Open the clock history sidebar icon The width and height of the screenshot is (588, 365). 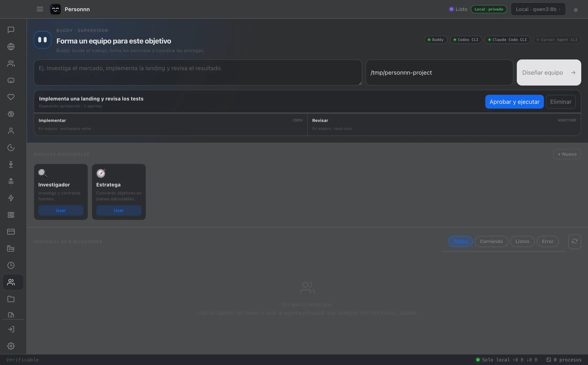(11, 265)
